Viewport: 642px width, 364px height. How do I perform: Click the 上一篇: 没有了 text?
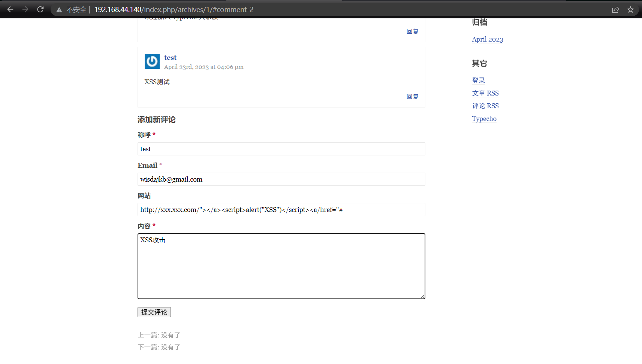(x=159, y=335)
